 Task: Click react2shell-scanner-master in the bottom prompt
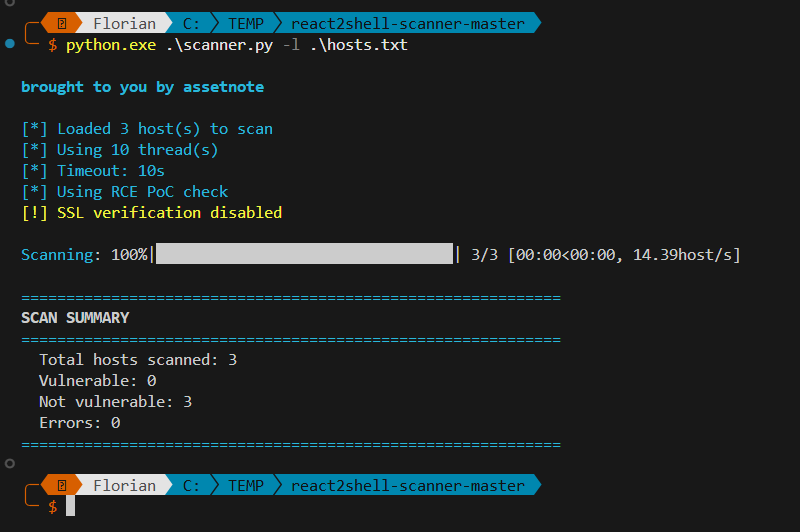pos(407,486)
